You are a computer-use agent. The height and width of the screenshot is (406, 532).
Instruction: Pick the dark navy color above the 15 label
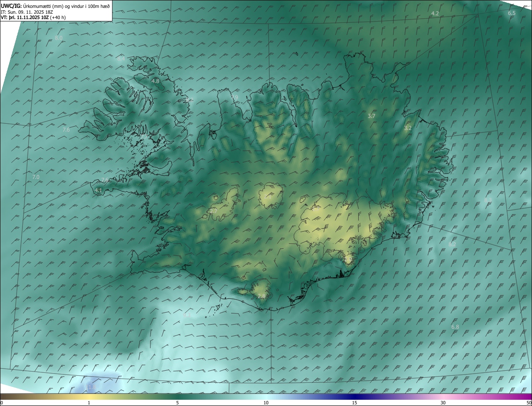(355, 396)
